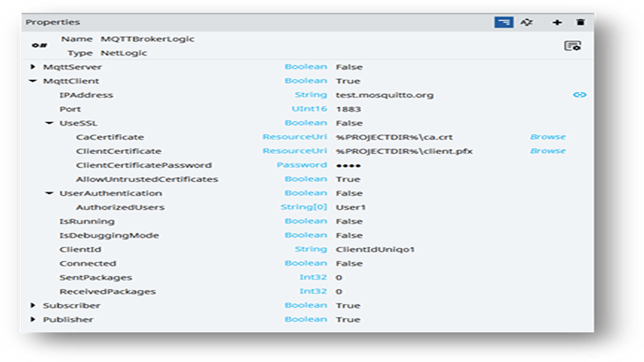Change the Port UInt16 data type
Screen dimensions: 644x362
point(309,109)
